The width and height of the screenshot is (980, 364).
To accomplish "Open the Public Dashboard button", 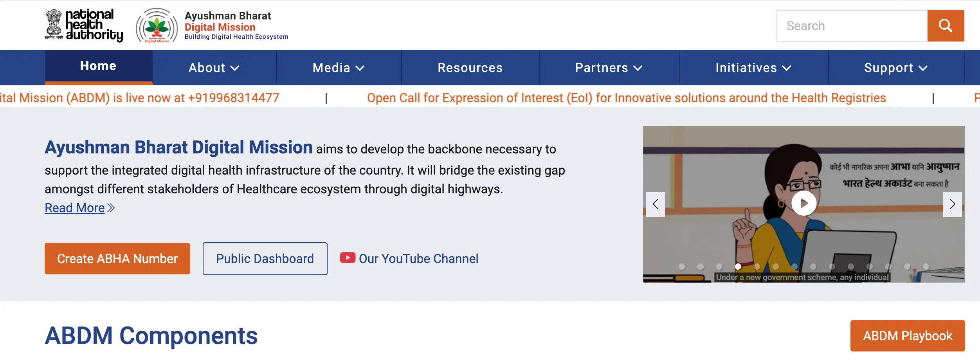I will tap(265, 259).
